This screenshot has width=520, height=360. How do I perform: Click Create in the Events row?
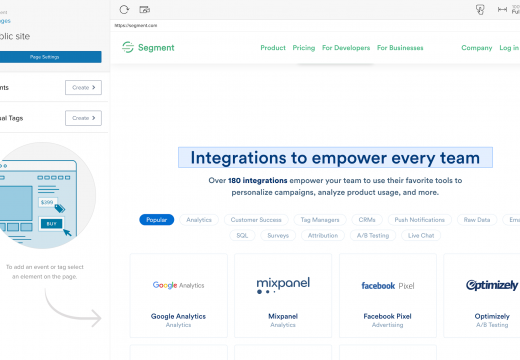click(x=83, y=87)
